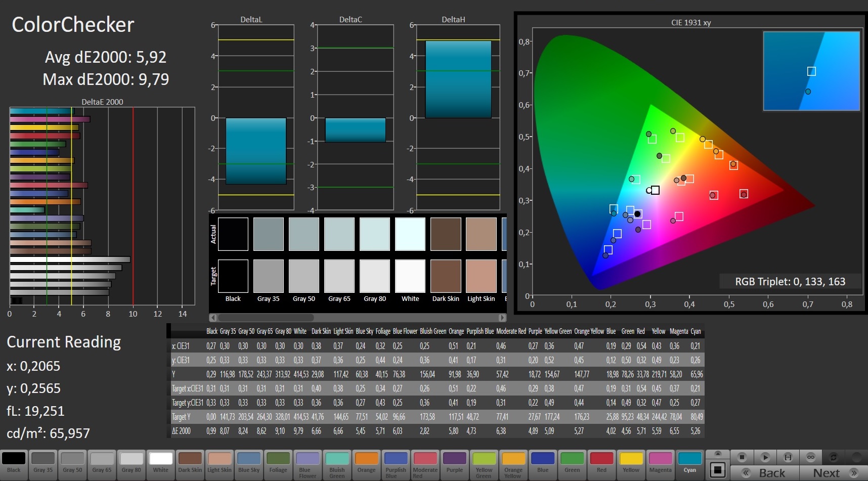Image resolution: width=868 pixels, height=481 pixels.
Task: Click the horizontal scrollbar thumb under swatches
Action: [266, 318]
